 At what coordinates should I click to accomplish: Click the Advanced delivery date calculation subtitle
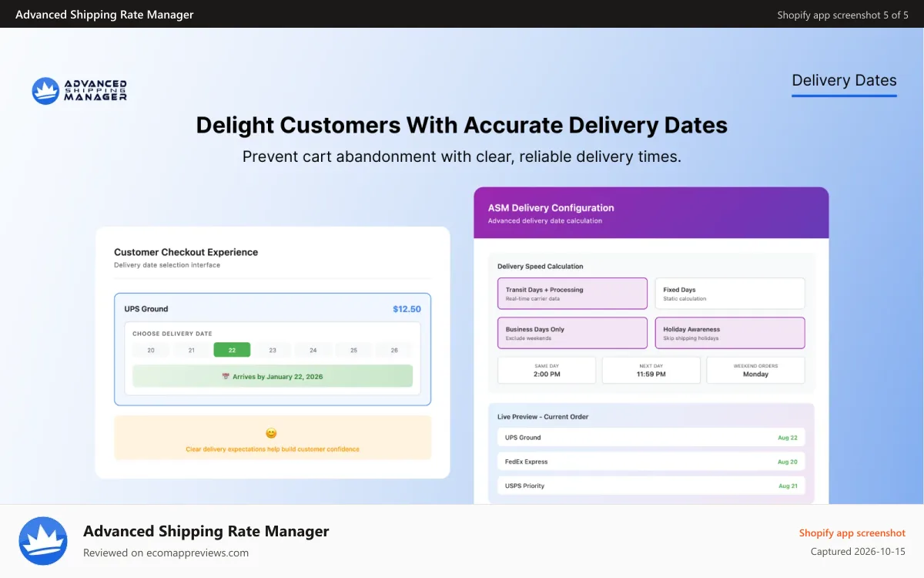[545, 221]
